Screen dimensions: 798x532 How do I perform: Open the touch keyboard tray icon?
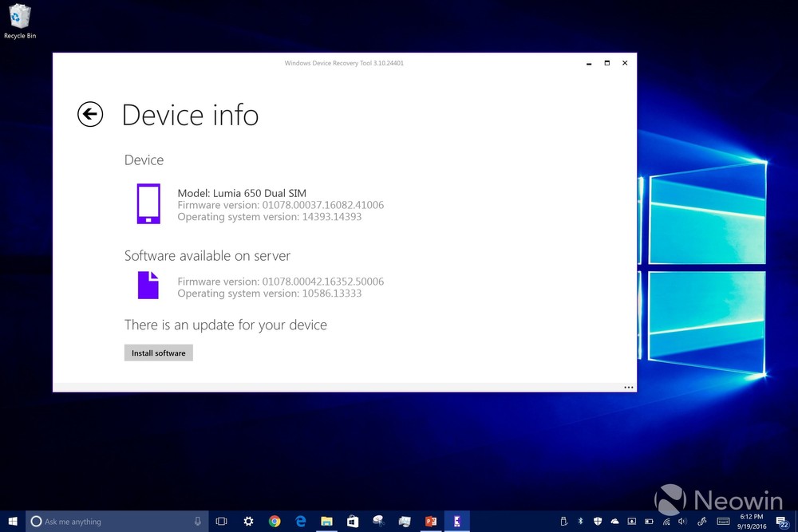tap(723, 522)
